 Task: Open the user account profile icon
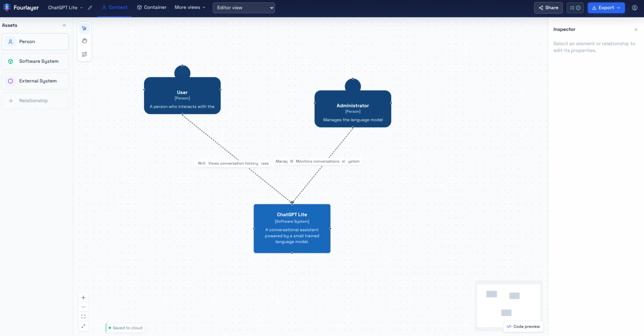[634, 8]
